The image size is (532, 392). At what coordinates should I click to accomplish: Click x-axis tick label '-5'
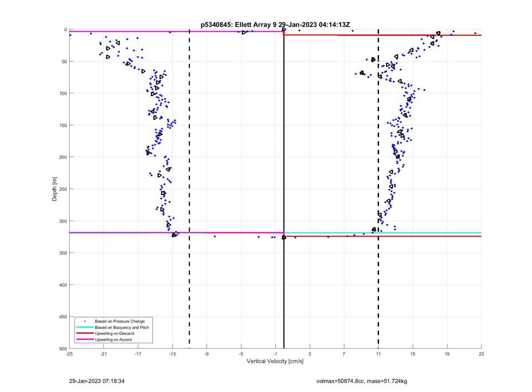coord(241,354)
